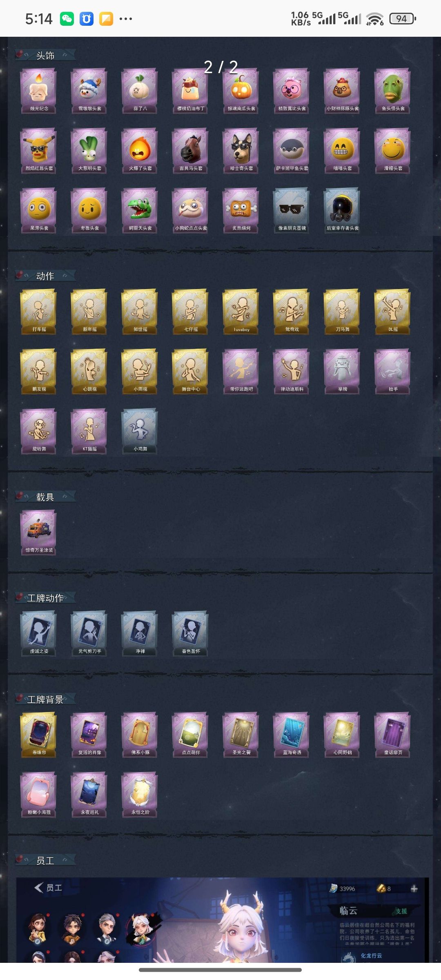Tap the horse mask 面具马头套 icon
The width and height of the screenshot is (441, 980).
pos(191,151)
